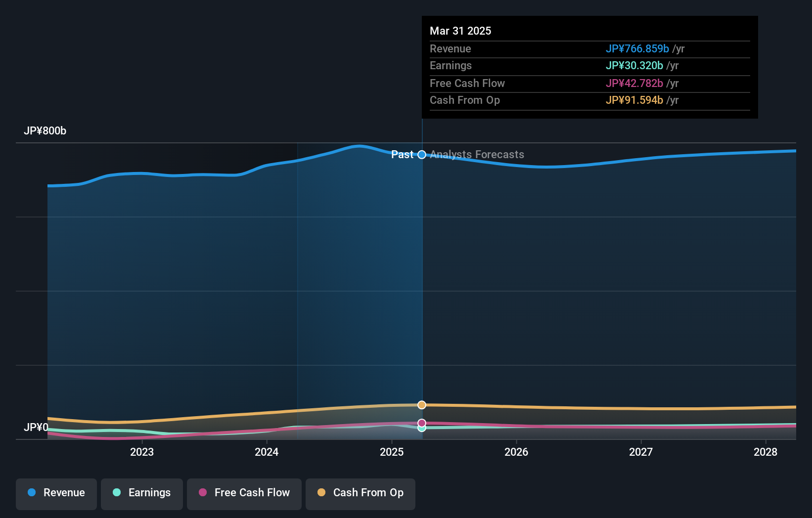This screenshot has height=518, width=812.
Task: Click the JP¥42.782b free cash flow value
Action: (634, 84)
